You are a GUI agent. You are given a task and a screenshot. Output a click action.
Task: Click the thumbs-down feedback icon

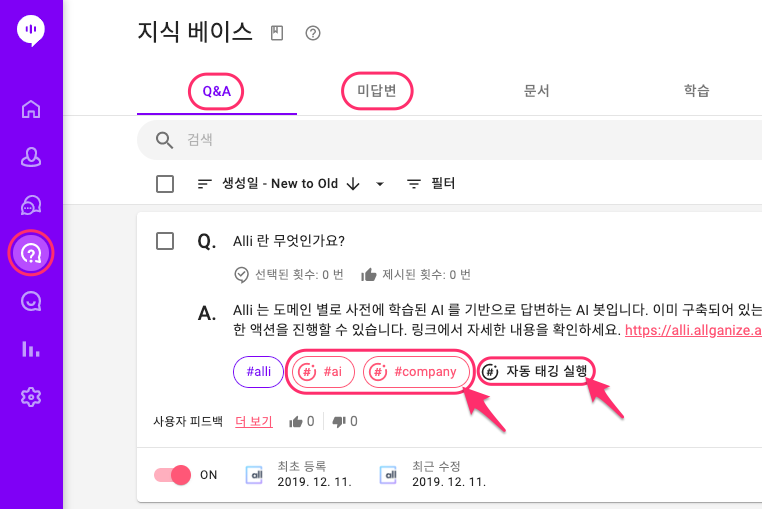[x=339, y=421]
